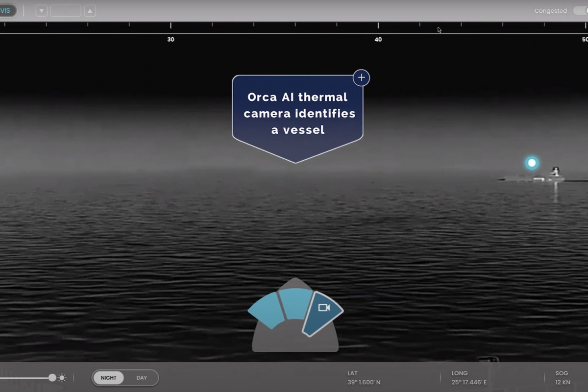Click the Orca AI thermal camera callout
The width and height of the screenshot is (588, 392).
click(297, 114)
